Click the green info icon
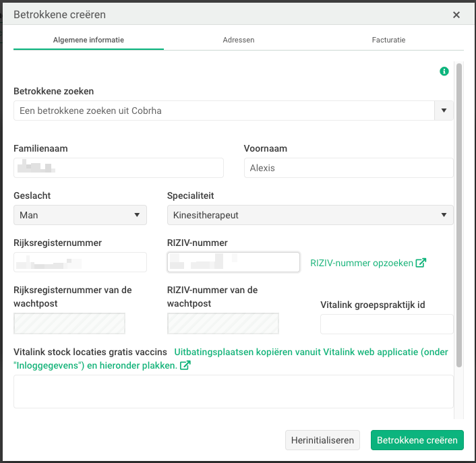 click(x=444, y=71)
